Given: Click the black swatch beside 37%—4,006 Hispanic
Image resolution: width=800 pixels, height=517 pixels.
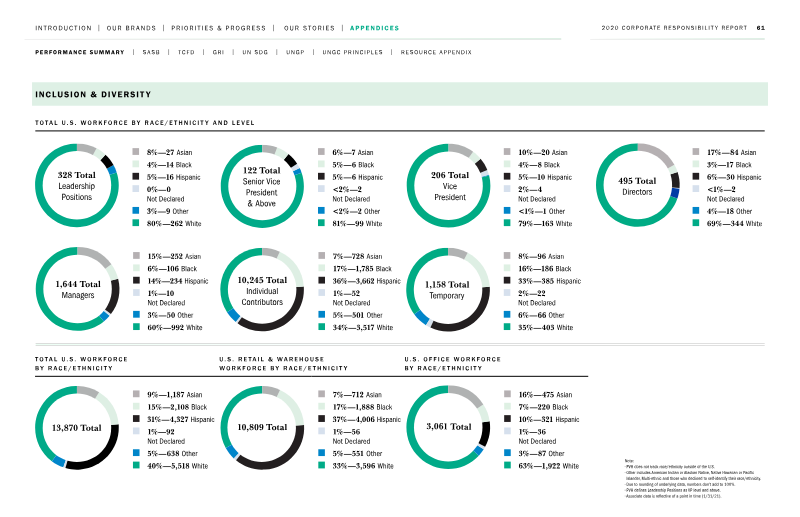Looking at the screenshot, I should click(x=322, y=418).
